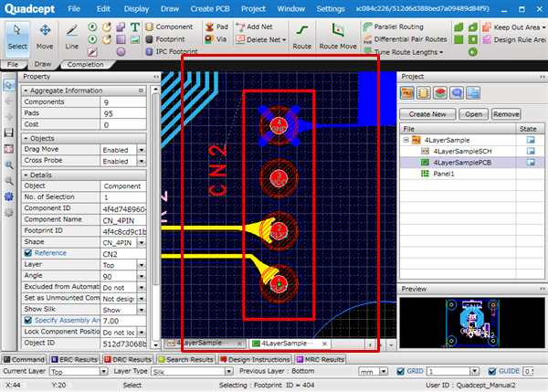Viewport: 548px width, 392px height.
Task: Toggle the Reference checkbox
Action: coord(28,253)
